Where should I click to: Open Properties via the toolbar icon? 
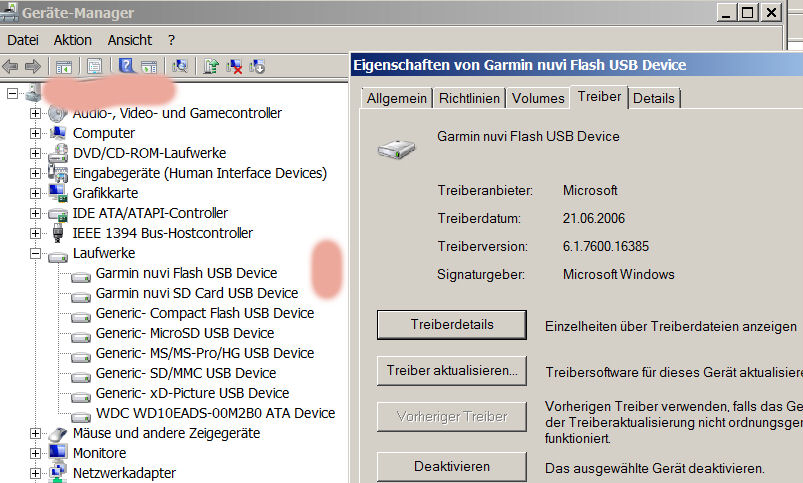95,66
